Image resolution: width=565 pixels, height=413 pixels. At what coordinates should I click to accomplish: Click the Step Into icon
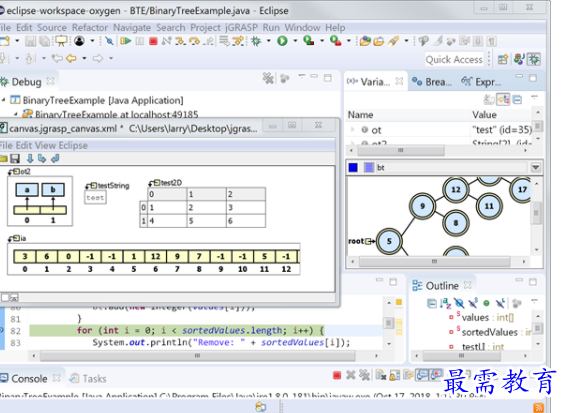180,41
